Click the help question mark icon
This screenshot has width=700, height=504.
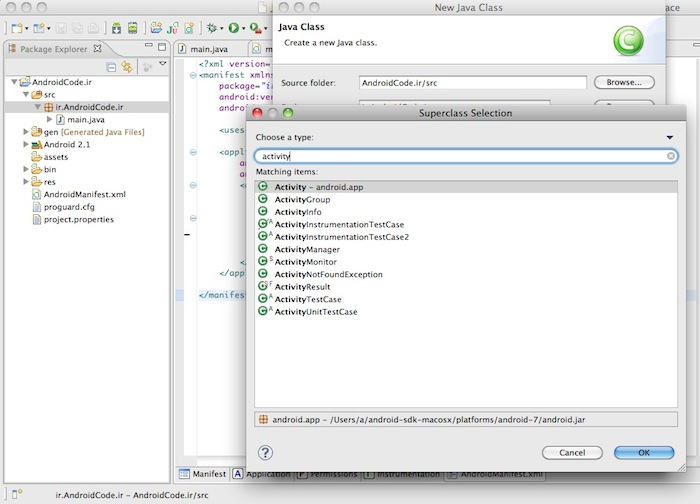(266, 452)
